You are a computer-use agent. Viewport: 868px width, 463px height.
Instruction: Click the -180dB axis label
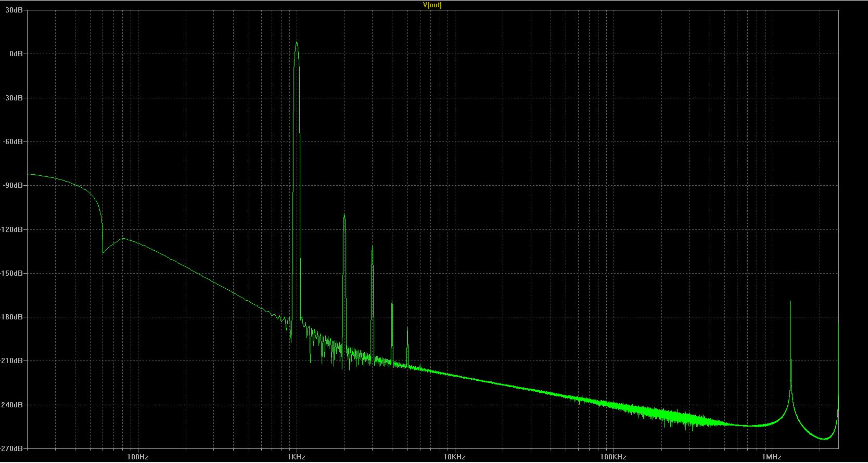point(12,317)
